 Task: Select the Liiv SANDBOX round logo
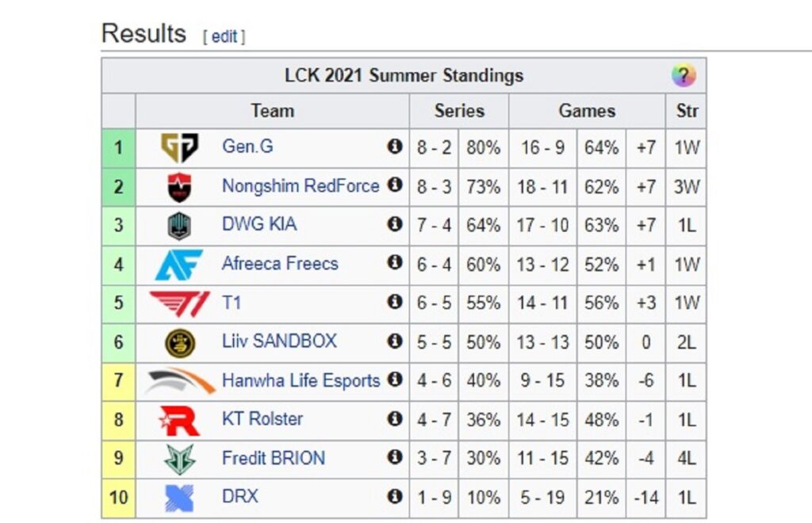pos(180,343)
